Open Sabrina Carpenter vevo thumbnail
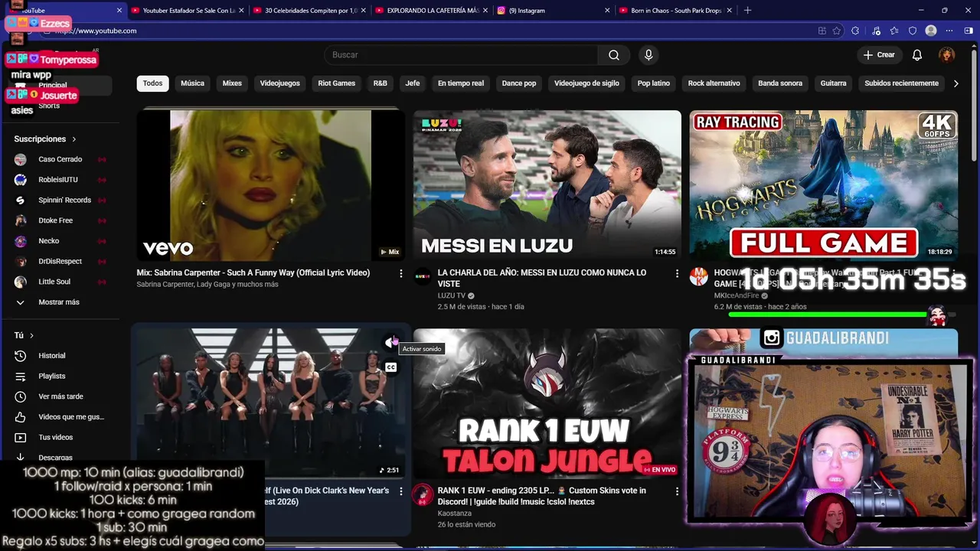Image resolution: width=980 pixels, height=551 pixels. point(271,185)
